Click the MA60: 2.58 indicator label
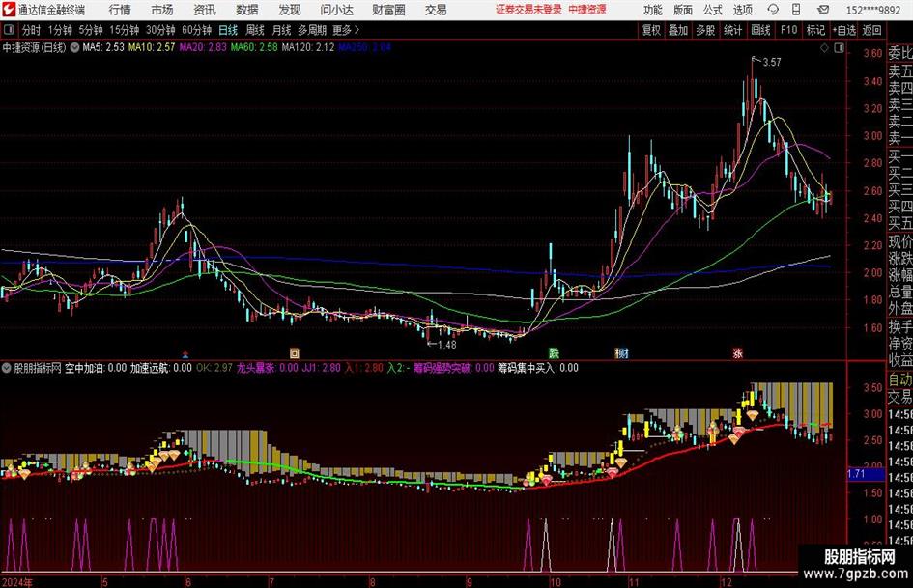The image size is (913, 588). click(x=254, y=47)
